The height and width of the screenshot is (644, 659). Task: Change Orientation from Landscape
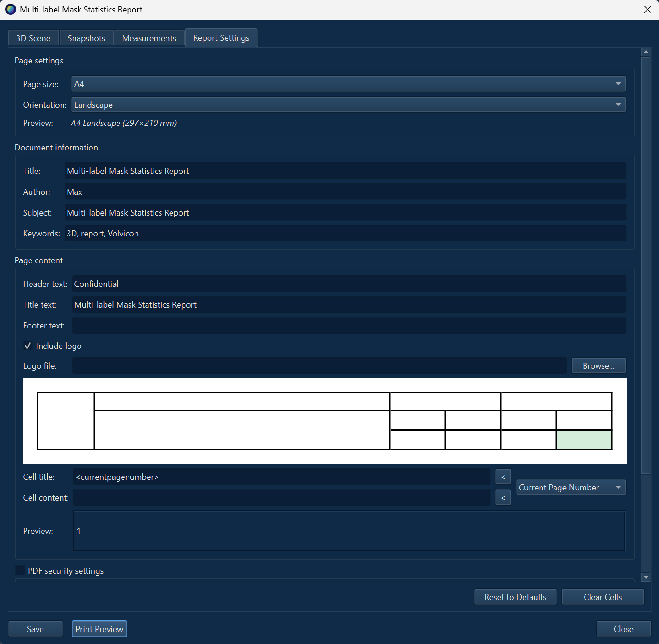click(x=618, y=105)
